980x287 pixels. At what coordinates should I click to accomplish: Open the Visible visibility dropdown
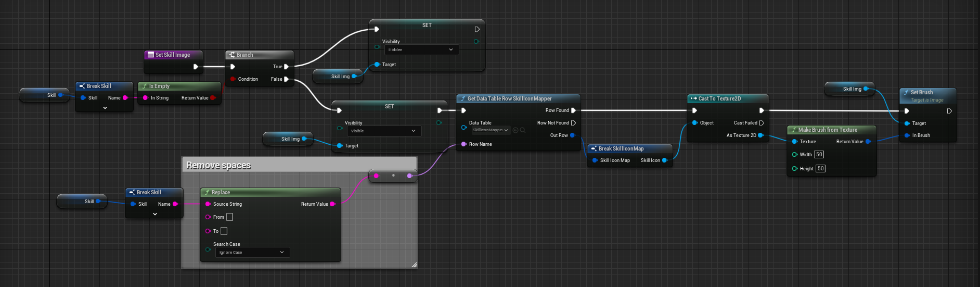[384, 131]
